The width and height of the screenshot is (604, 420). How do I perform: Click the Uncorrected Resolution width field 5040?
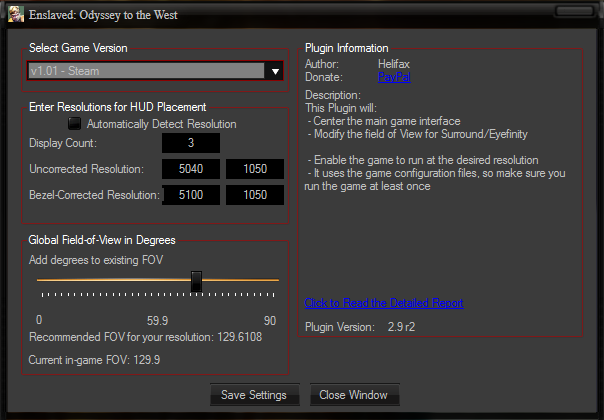tap(191, 169)
